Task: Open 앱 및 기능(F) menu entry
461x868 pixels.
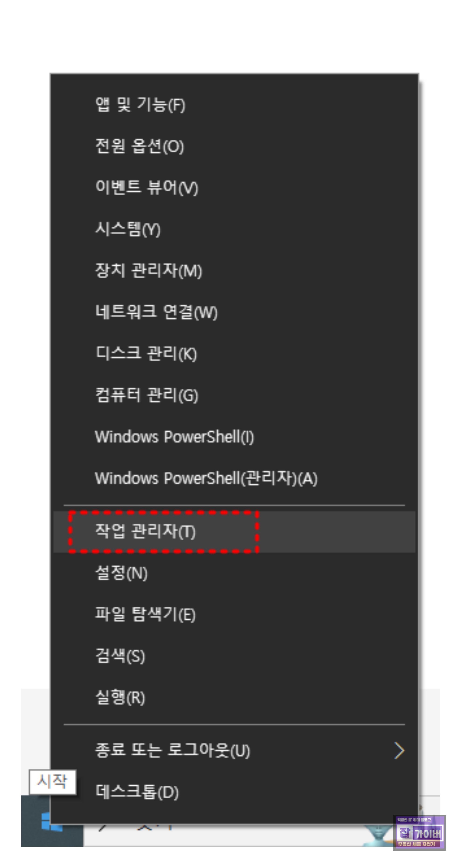Action: pos(234,105)
